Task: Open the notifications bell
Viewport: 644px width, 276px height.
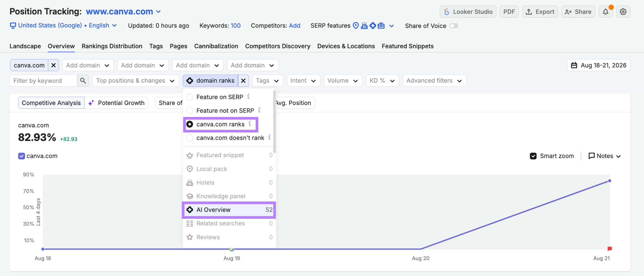Action: pyautogui.click(x=606, y=12)
